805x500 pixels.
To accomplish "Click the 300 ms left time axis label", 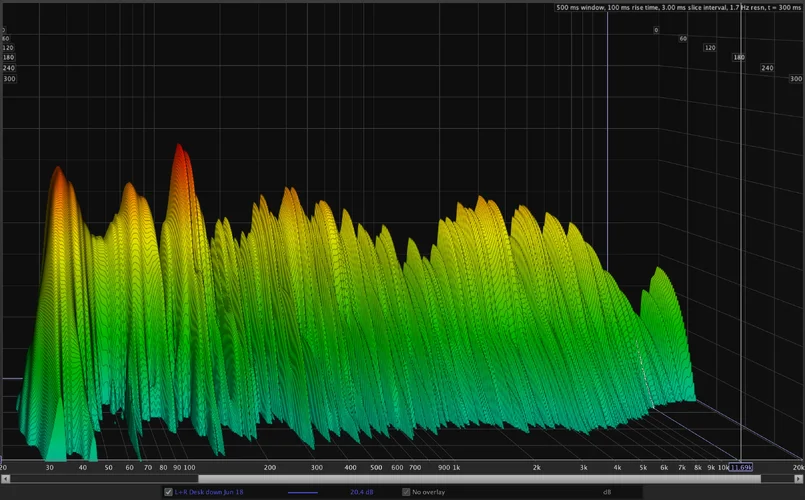I will tap(9, 78).
